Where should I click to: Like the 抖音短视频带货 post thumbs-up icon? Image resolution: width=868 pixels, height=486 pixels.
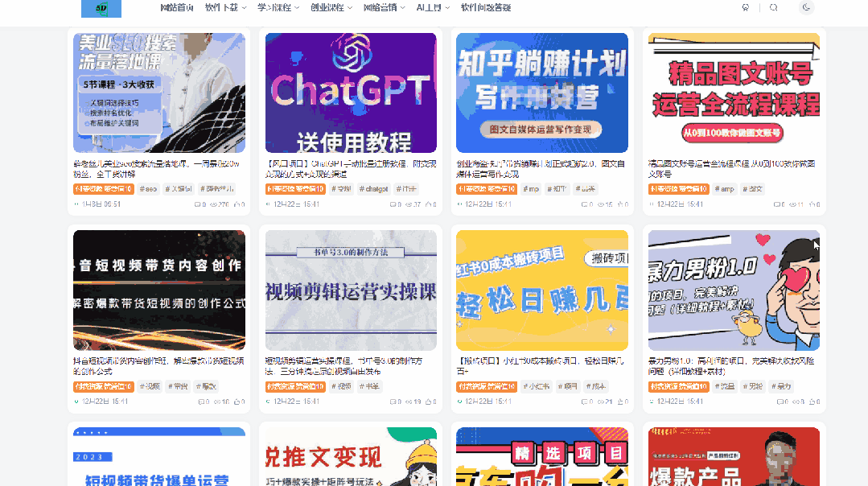point(239,402)
